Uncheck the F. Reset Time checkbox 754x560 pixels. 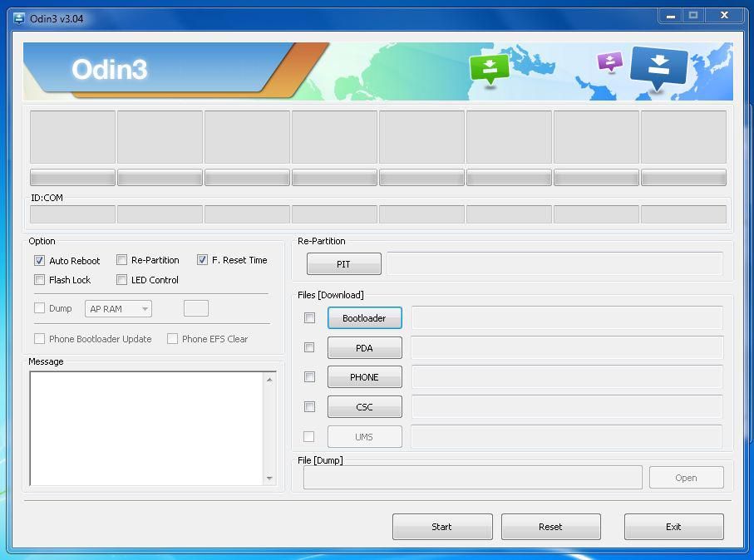202,260
